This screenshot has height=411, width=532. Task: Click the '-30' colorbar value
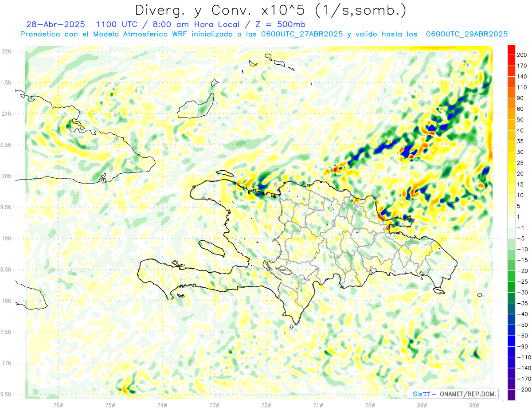(522, 293)
